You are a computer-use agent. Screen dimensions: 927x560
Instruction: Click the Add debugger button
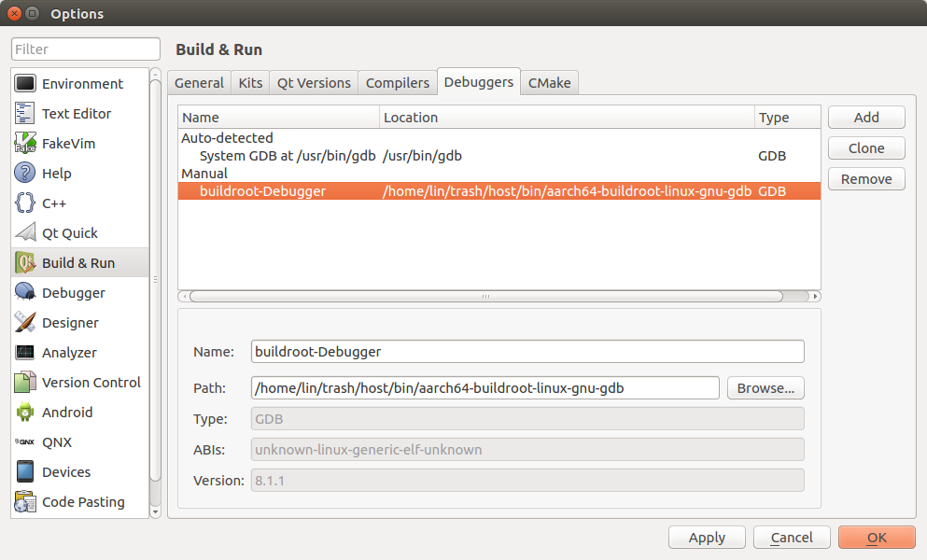point(865,117)
